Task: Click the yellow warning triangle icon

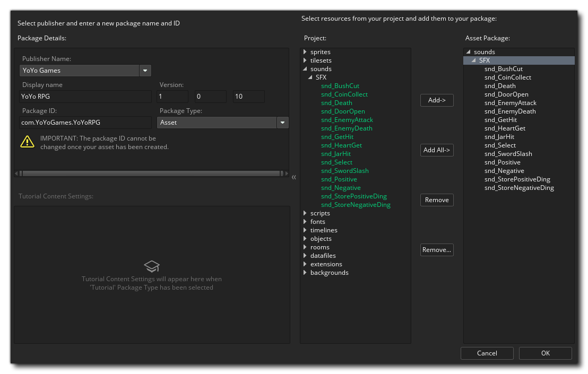Action: tap(27, 142)
